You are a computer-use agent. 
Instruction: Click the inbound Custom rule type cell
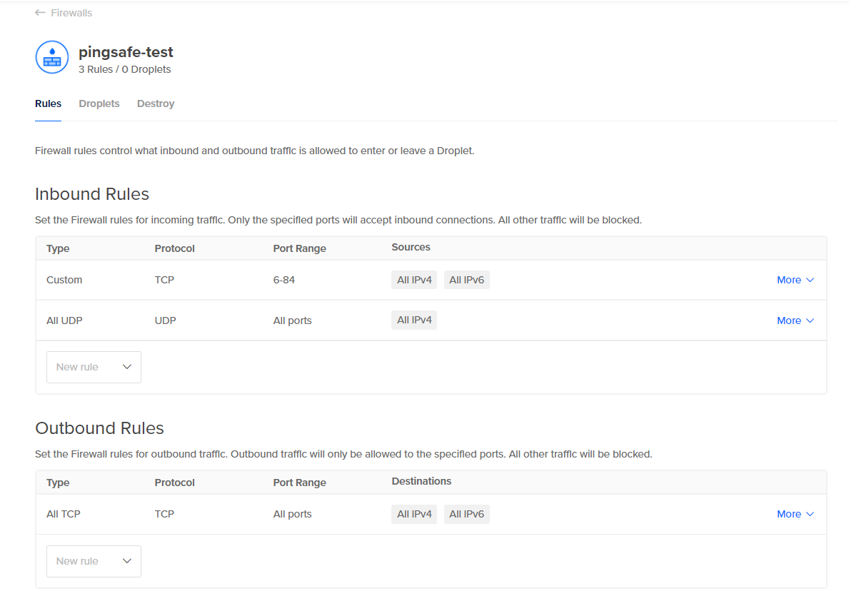tap(64, 280)
